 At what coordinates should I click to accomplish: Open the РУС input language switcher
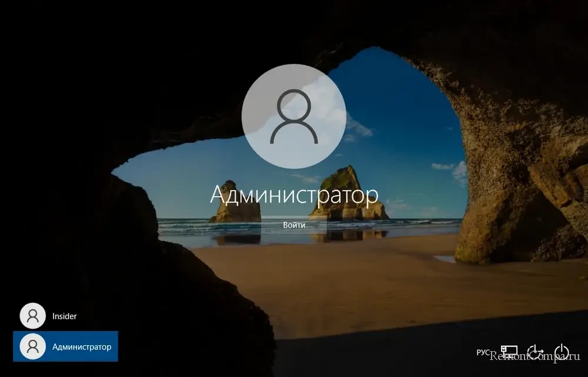pyautogui.click(x=483, y=353)
